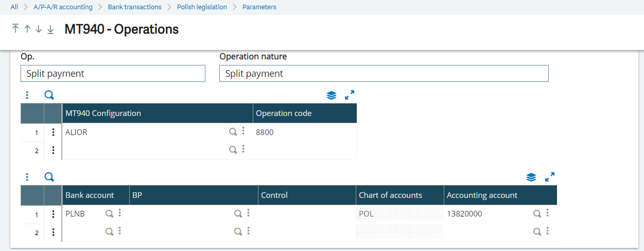Navigate to A/P-A/R accounting breadcrumb
Image resolution: width=644 pixels, height=251 pixels.
click(63, 7)
